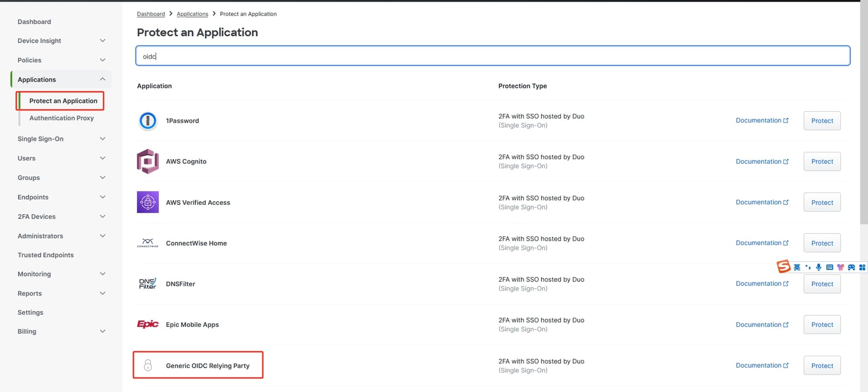The image size is (868, 392).
Task: Click the Epic Mobile Apps logo
Action: (148, 324)
